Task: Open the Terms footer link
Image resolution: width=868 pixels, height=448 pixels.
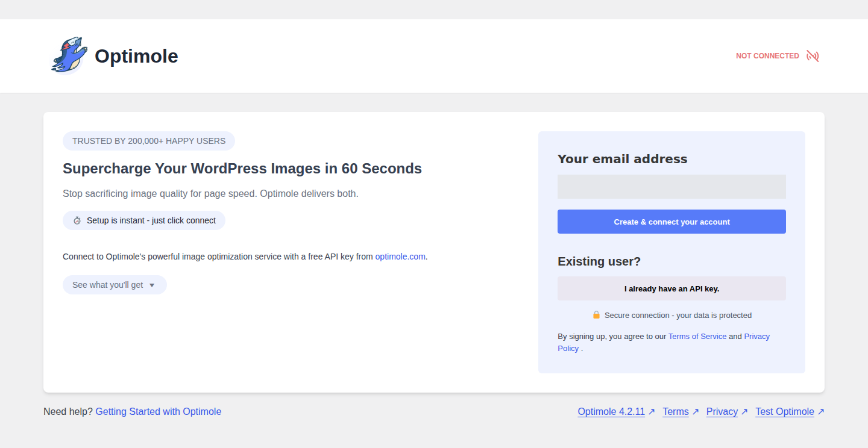Action: [676, 412]
